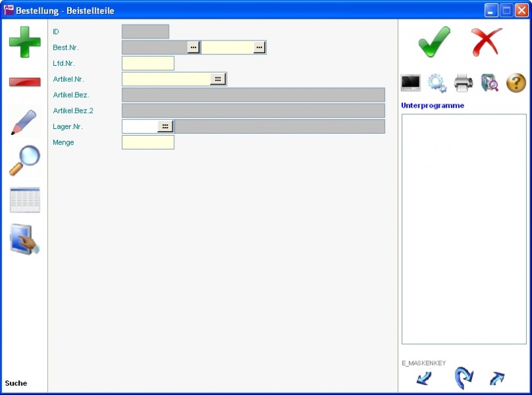This screenshot has height=395, width=532.
Task: Open the print preview icon
Action: tap(489, 83)
